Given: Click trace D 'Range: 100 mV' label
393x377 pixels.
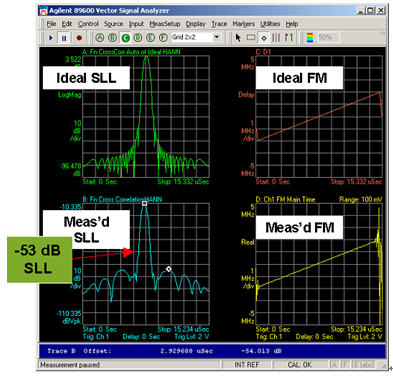Looking at the screenshot, I should point(361,199).
